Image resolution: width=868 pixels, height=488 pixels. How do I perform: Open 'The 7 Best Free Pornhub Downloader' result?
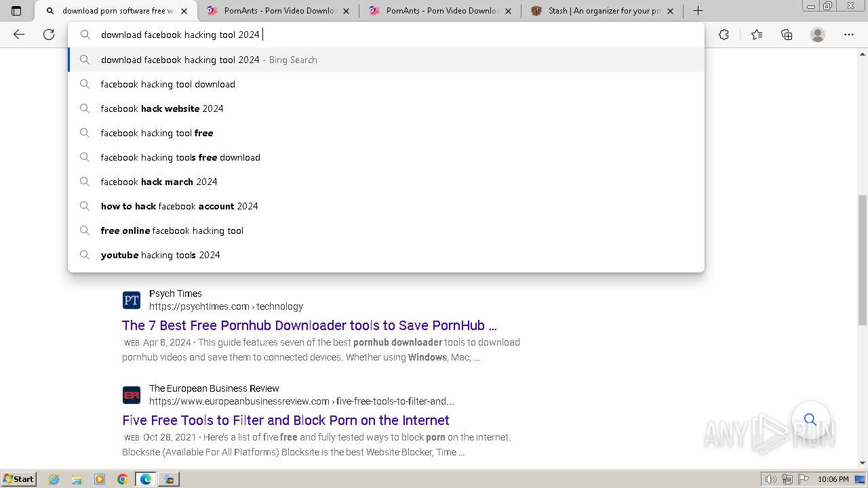[309, 325]
